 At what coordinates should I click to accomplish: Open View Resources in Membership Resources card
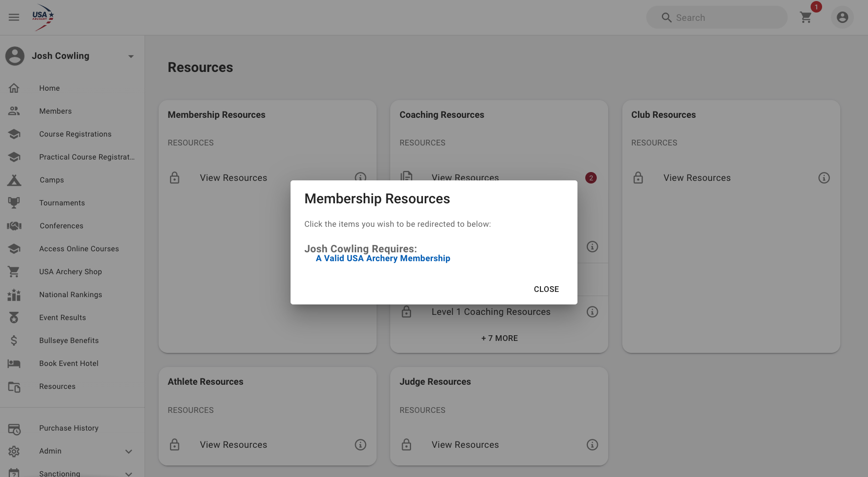(x=233, y=178)
